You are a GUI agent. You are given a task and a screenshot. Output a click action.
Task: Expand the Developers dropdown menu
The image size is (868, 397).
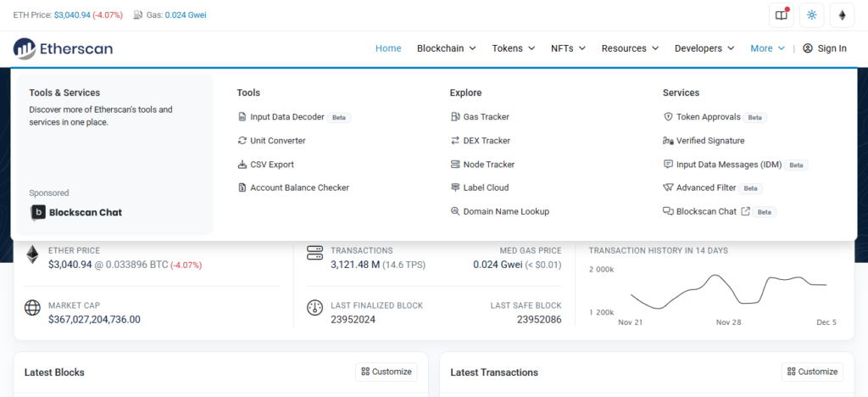click(x=704, y=48)
